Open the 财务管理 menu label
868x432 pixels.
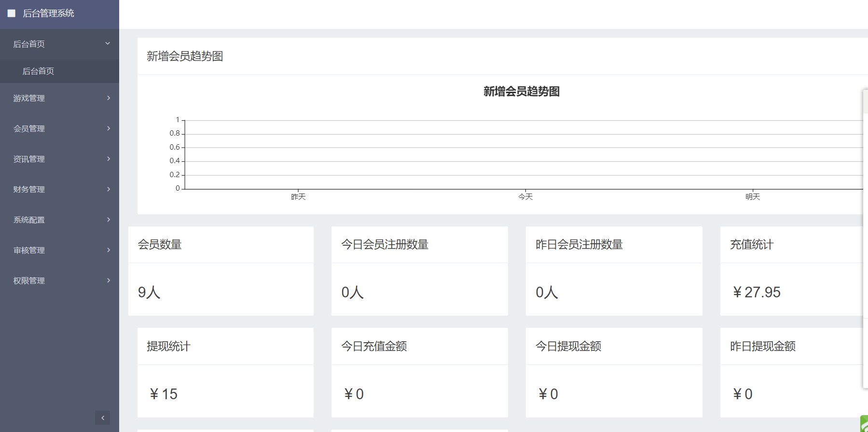(x=29, y=189)
